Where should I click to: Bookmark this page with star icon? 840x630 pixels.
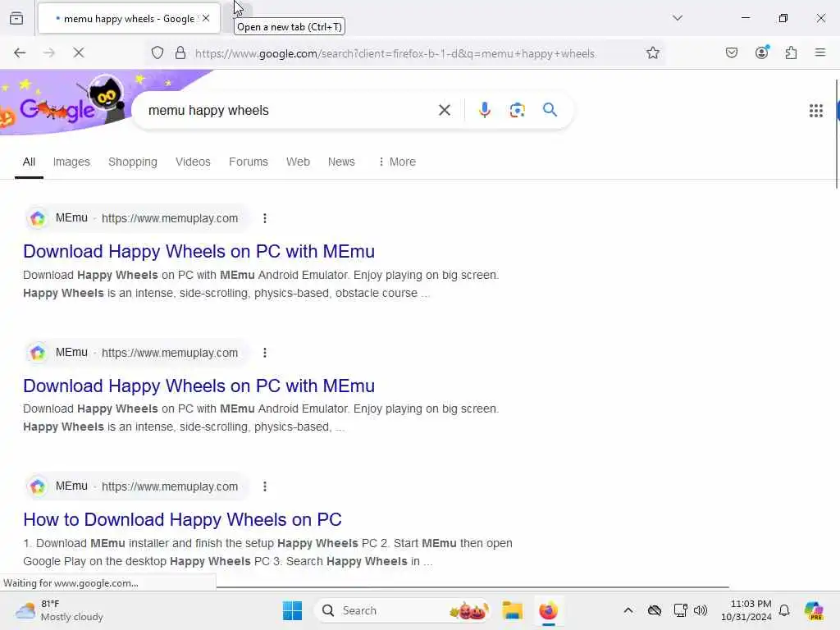652,52
